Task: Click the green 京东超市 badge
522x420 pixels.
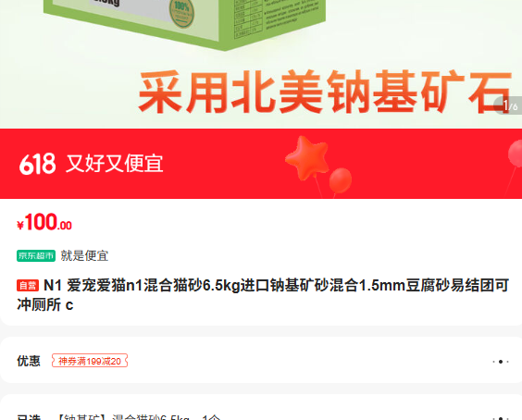Action: (36, 255)
